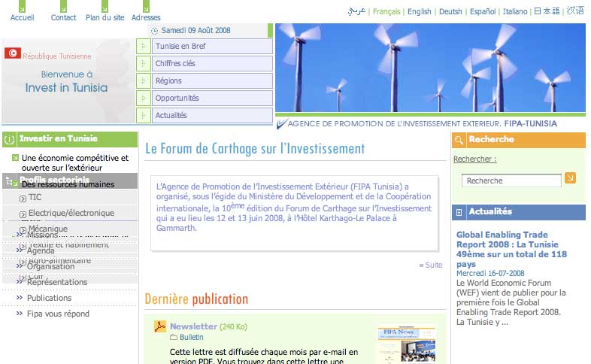Click the green arrow above Adresses

146,7
